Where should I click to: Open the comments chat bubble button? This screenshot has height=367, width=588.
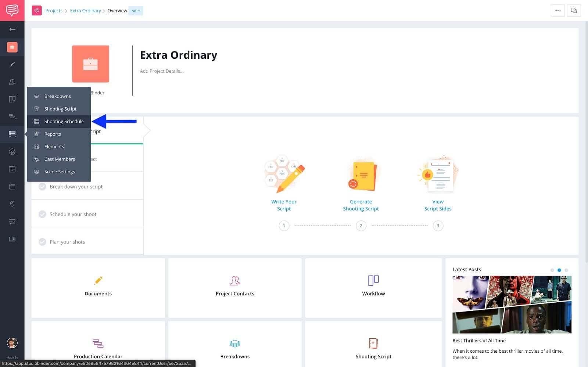(574, 11)
